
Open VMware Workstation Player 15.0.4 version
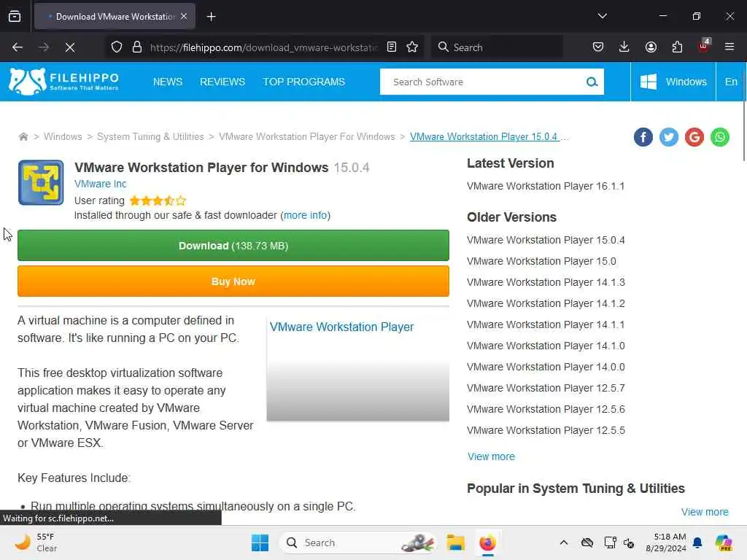point(546,240)
